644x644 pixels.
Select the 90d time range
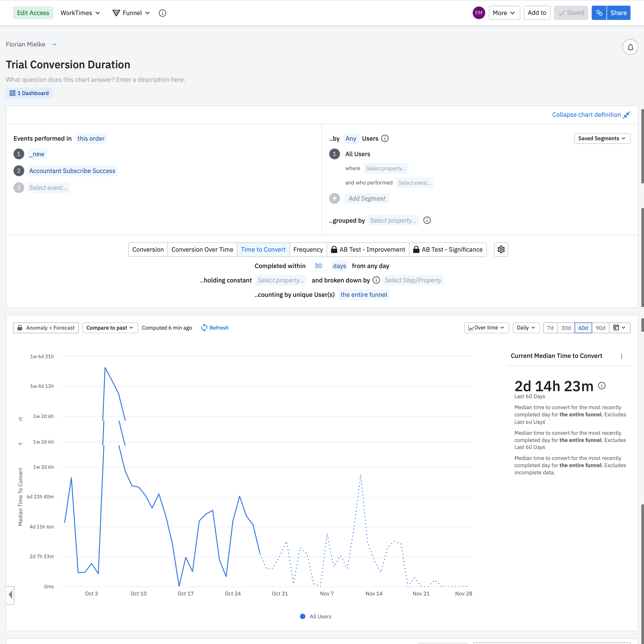click(600, 328)
